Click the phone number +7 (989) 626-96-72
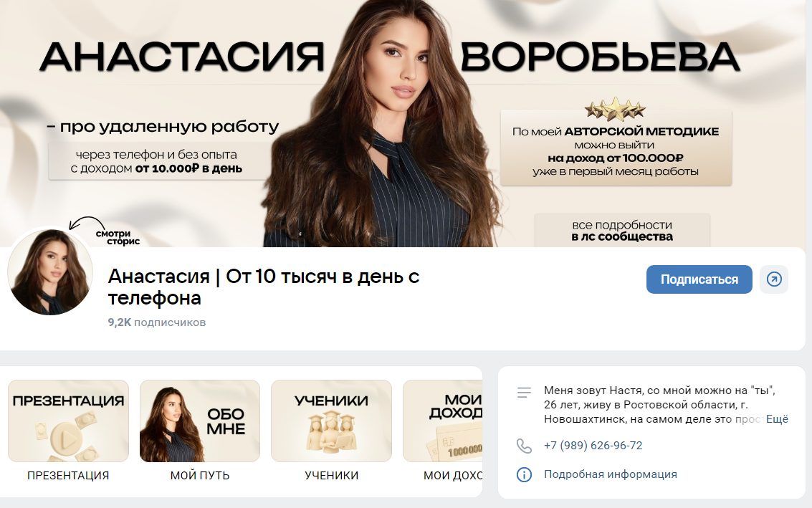The image size is (812, 508). (593, 446)
